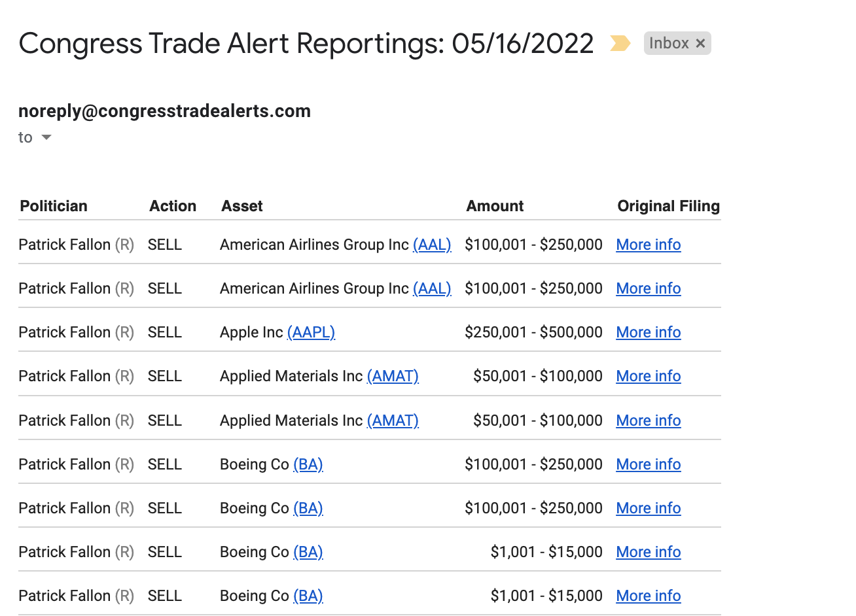Open More info for second Boeing $100,001 row
856x616 pixels.
pos(649,508)
